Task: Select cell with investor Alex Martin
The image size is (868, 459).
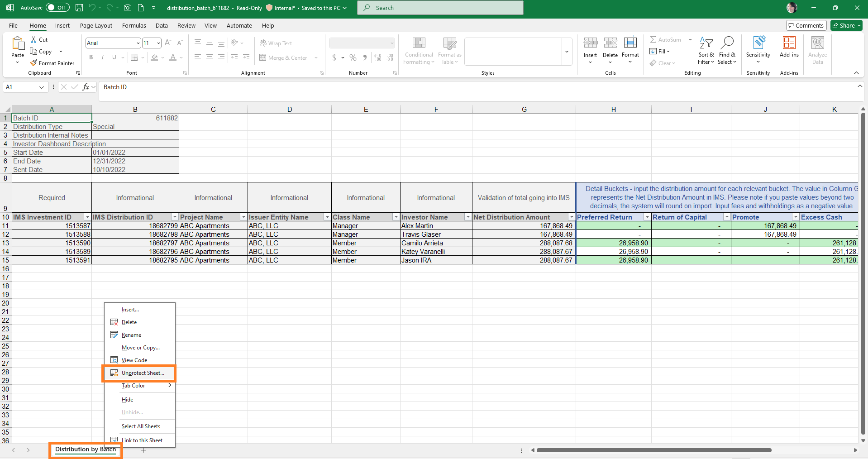Action: [436, 226]
